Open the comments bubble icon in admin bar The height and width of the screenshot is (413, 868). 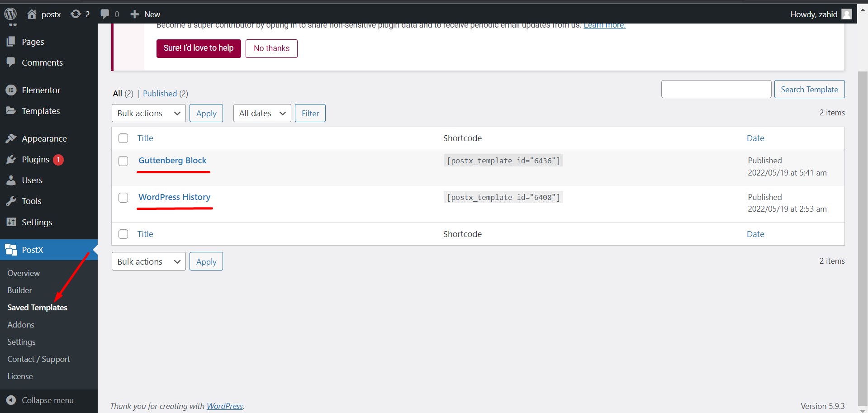[105, 14]
